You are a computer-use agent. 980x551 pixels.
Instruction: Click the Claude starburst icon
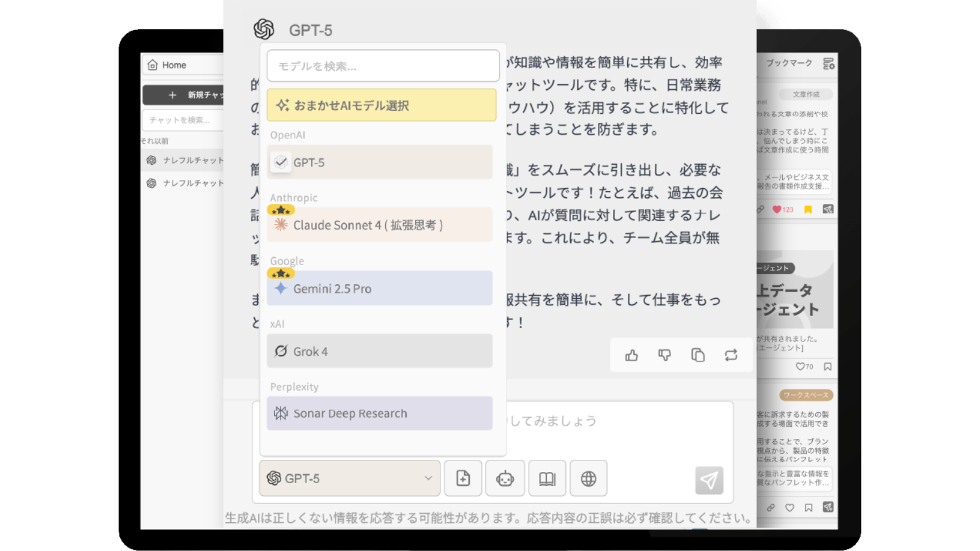pos(281,225)
